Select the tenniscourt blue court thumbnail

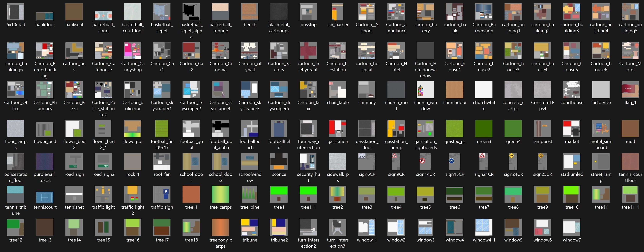[x=45, y=197]
